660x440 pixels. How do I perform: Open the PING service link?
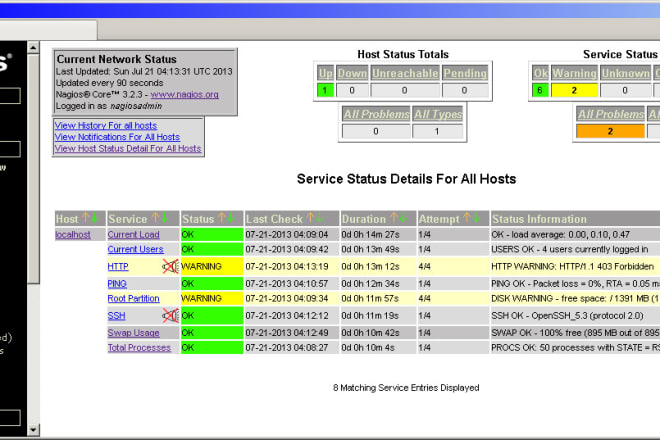click(x=117, y=284)
